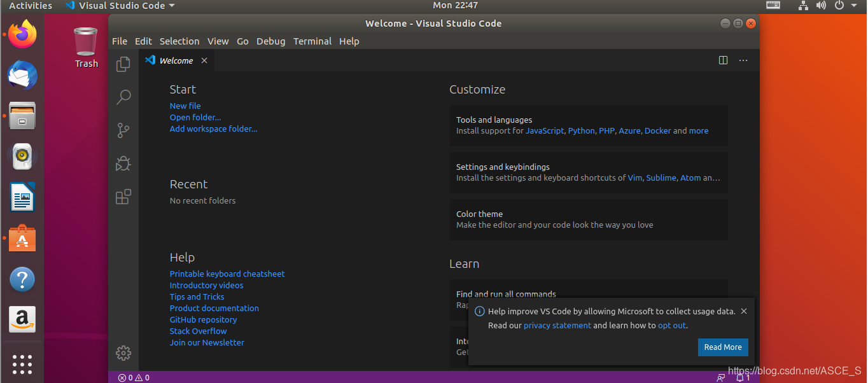The image size is (868, 383).
Task: Install JavaScript support link
Action: tap(545, 130)
